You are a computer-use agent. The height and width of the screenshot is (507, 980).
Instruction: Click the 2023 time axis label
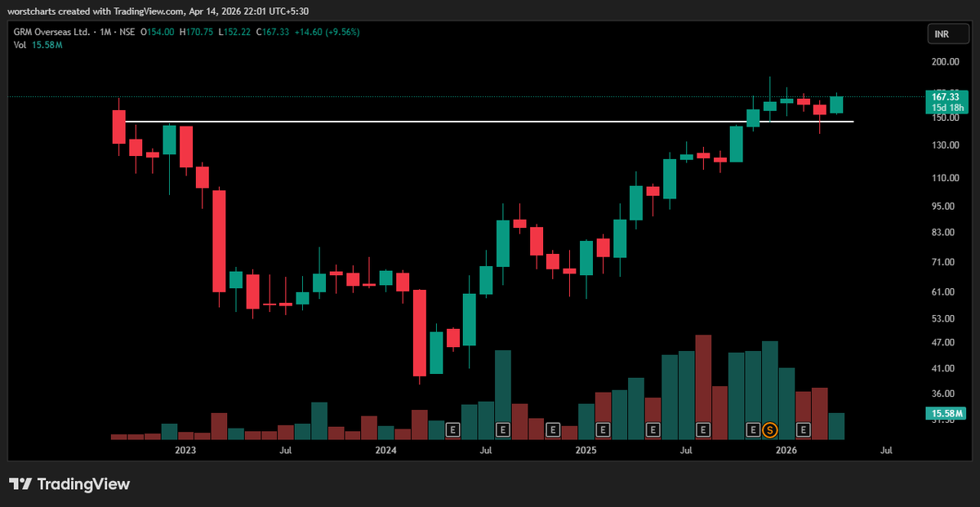[185, 450]
